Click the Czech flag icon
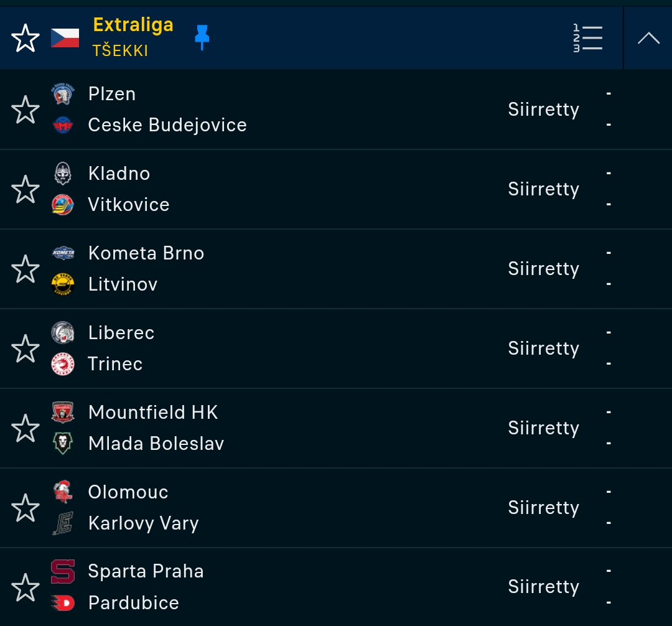 [x=65, y=38]
